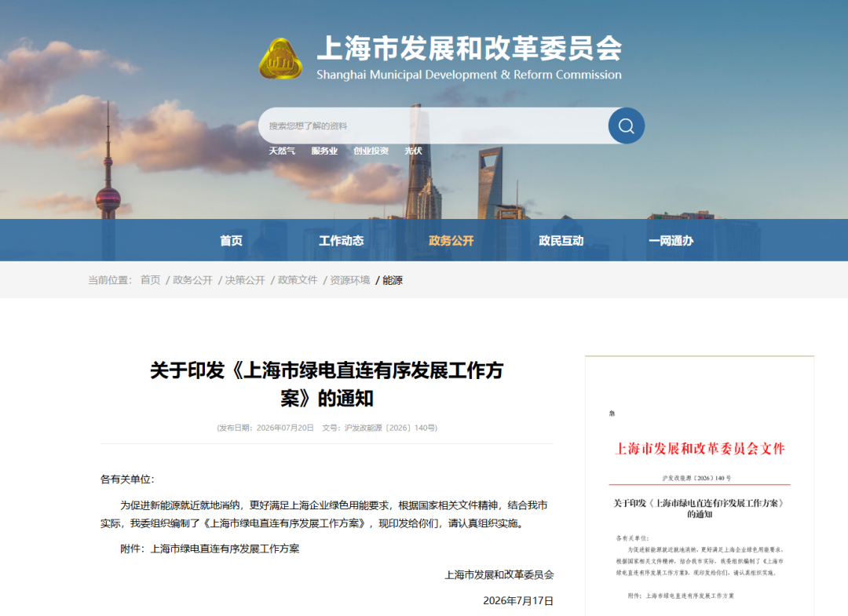The height and width of the screenshot is (616, 848).
Task: Go to 首页 in the breadcrumb
Action: pos(150,280)
